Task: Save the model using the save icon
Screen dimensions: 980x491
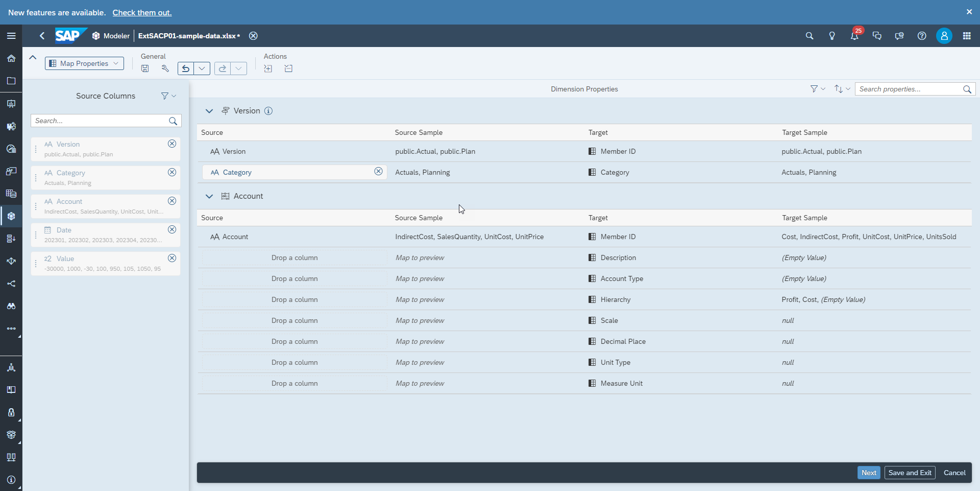Action: click(x=145, y=68)
